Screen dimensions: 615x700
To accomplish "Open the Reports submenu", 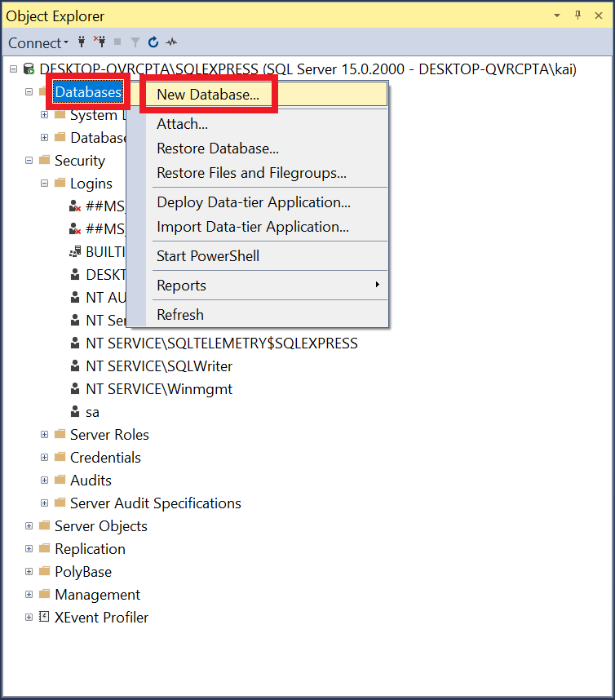I will click(x=266, y=286).
